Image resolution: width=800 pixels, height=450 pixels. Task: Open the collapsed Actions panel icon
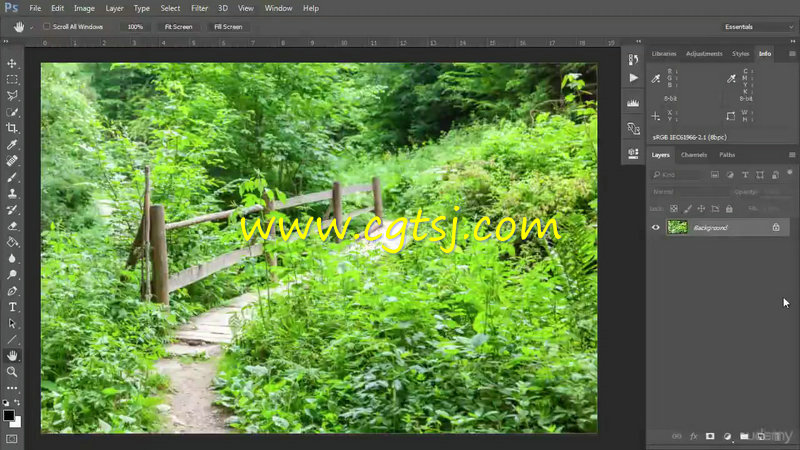coord(633,78)
